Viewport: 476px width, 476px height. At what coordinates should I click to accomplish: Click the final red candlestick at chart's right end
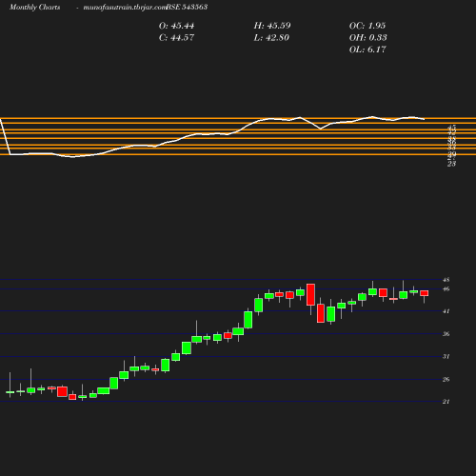pos(425,293)
